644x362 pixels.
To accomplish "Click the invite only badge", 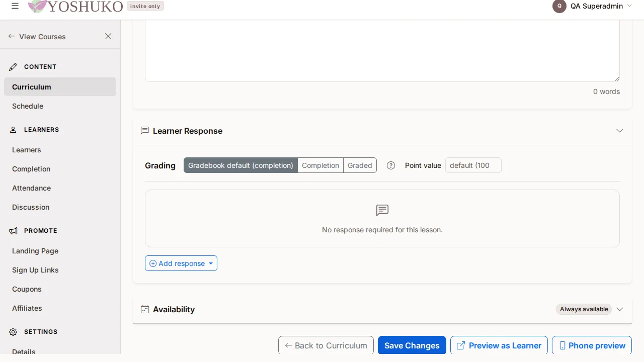I will coord(145,6).
